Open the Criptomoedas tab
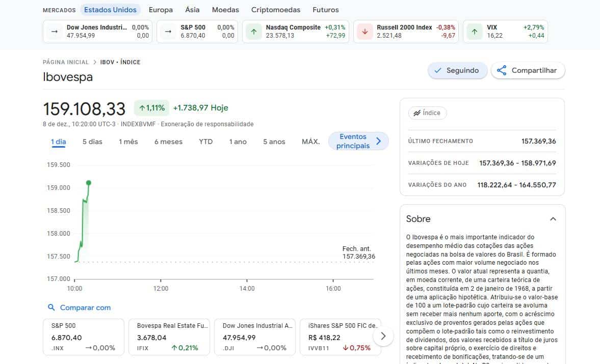Image resolution: width=600 pixels, height=364 pixels. [x=275, y=10]
